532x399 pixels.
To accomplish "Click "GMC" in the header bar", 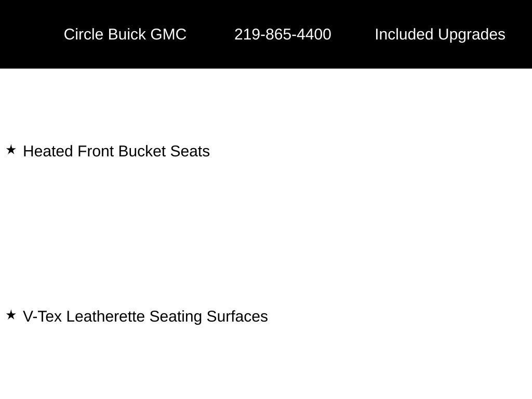I will pos(168,34).
